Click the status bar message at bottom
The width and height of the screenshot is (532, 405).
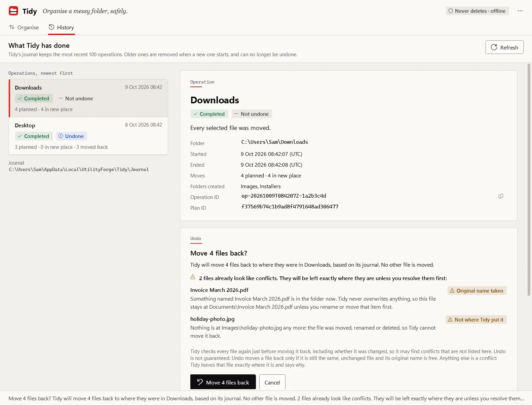pyautogui.click(x=266, y=398)
